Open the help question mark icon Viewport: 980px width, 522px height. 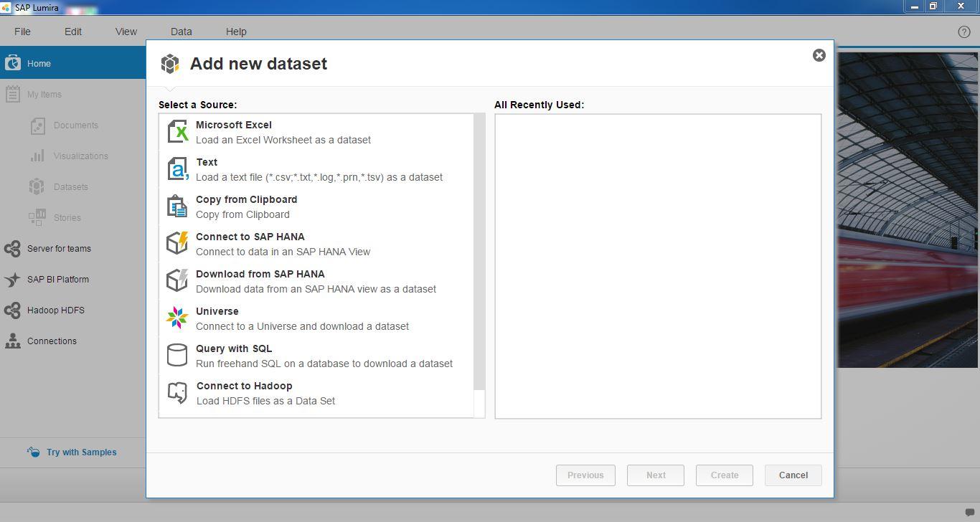click(964, 32)
